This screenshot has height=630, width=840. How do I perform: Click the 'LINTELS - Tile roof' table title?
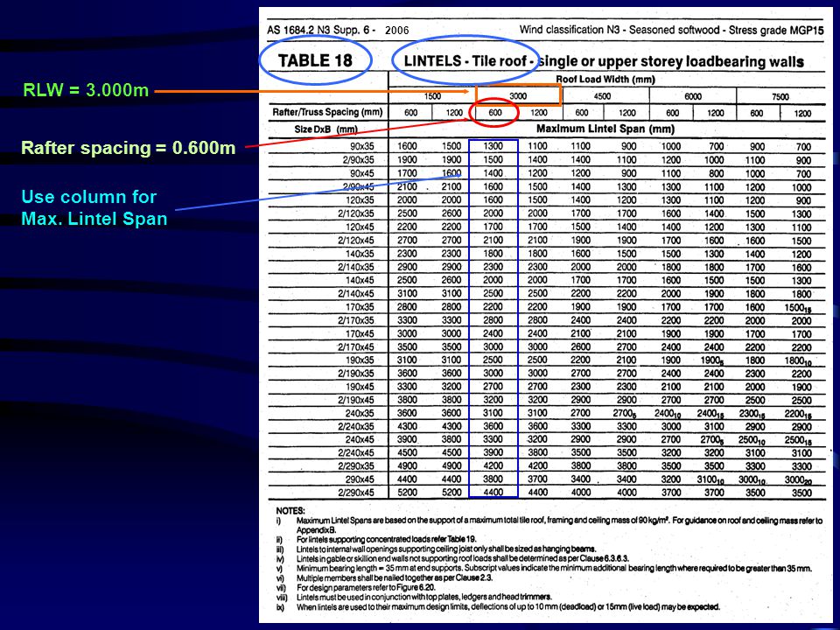[465, 61]
